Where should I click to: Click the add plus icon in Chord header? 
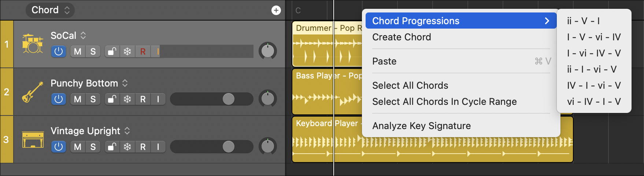276,10
